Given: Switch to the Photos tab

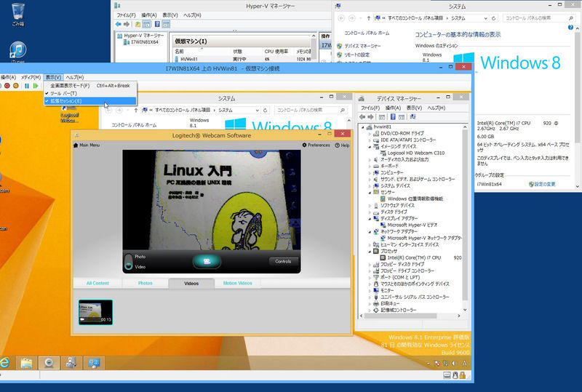Looking at the screenshot, I should (x=145, y=283).
